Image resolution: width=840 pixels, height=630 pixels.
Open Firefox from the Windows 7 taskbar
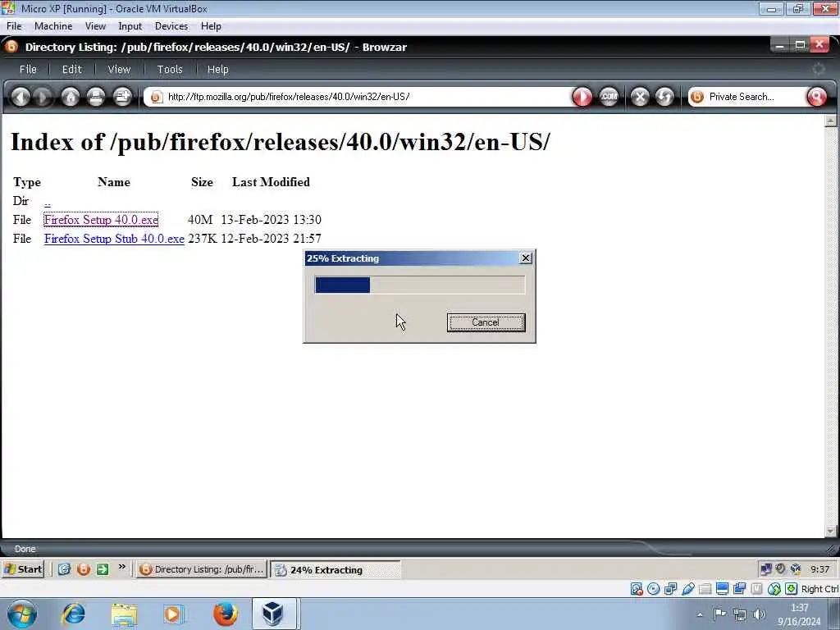coord(226,614)
